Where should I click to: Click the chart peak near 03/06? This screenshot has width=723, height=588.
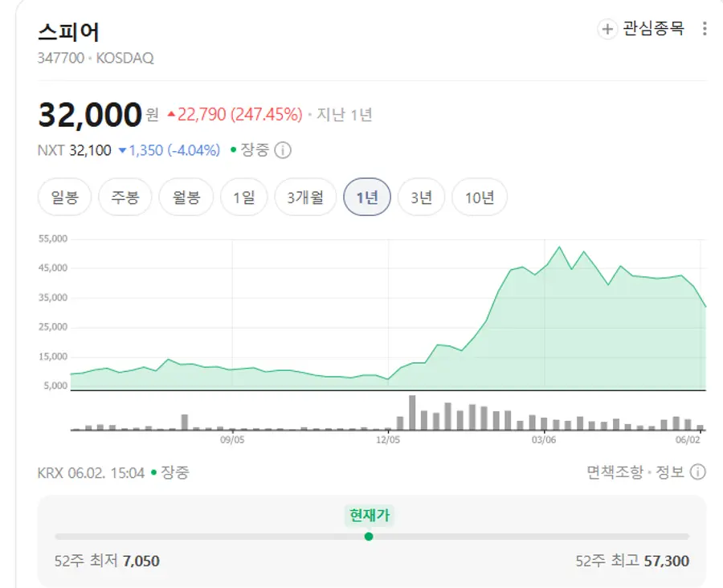click(559, 247)
